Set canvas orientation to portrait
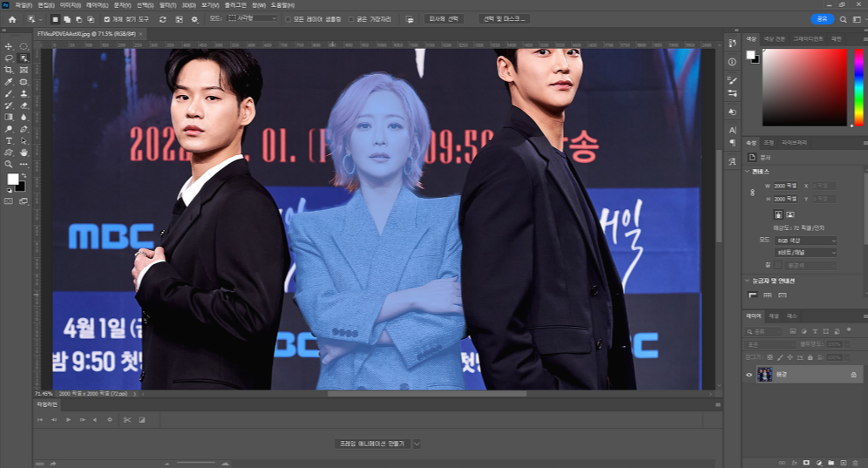 pos(777,214)
